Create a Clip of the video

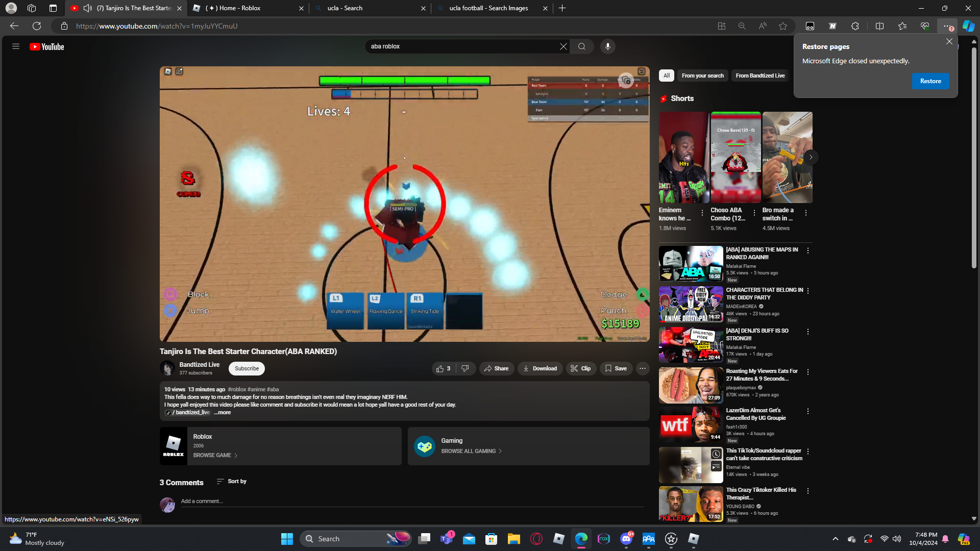click(x=581, y=368)
